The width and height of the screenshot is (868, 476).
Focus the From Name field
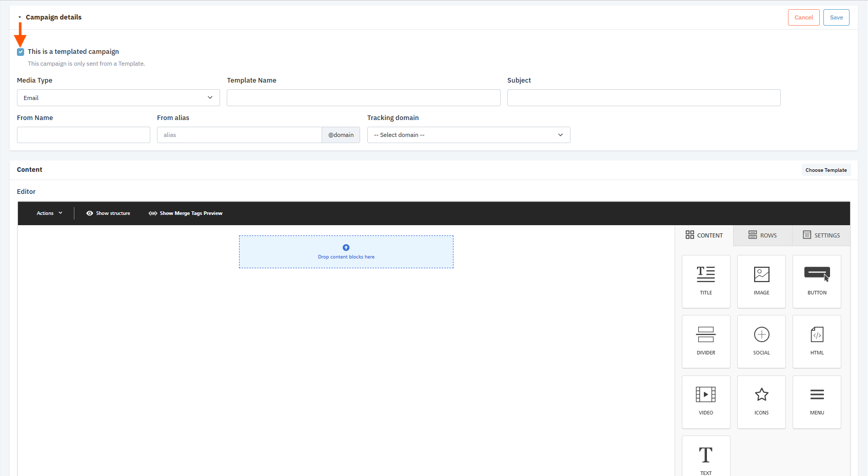tap(84, 135)
